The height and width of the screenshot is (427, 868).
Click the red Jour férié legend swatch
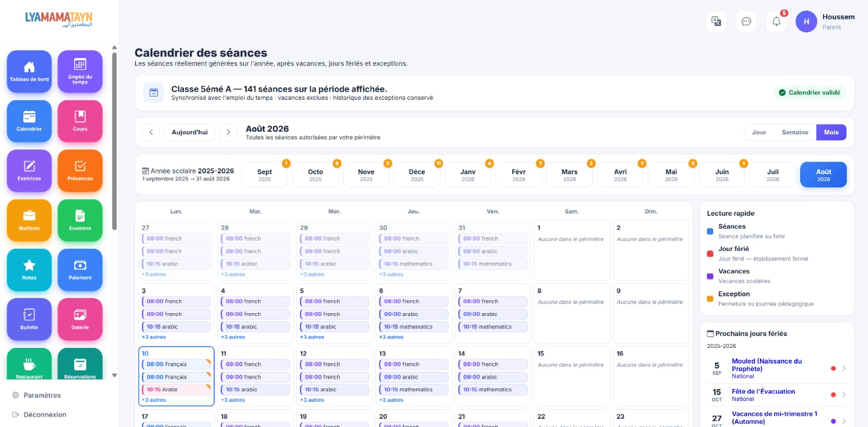coord(710,254)
